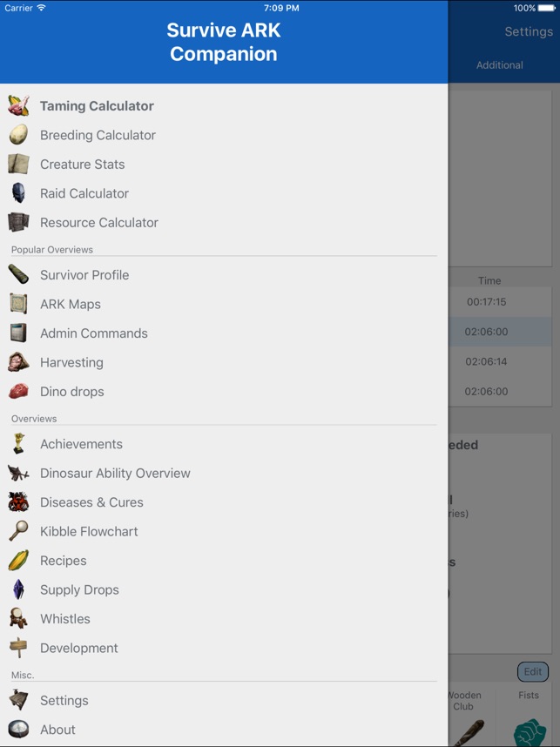The image size is (560, 747).
Task: Open Creature Stats from the menu
Action: point(82,164)
